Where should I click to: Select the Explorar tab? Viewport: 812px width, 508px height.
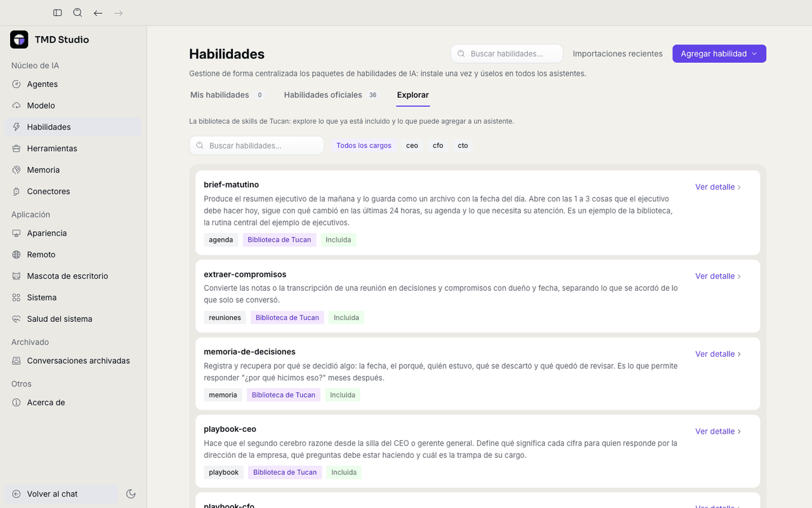(x=413, y=95)
